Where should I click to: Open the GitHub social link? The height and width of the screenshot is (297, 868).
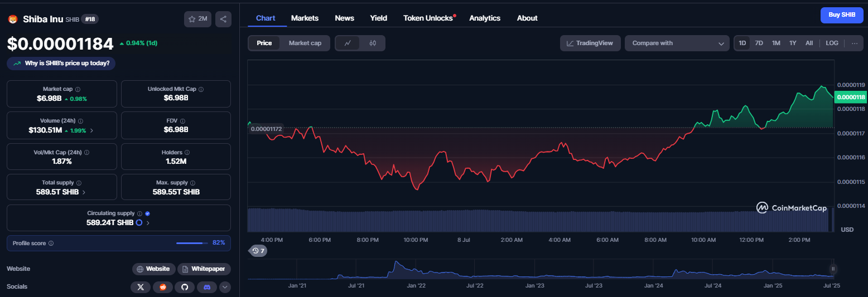point(185,287)
